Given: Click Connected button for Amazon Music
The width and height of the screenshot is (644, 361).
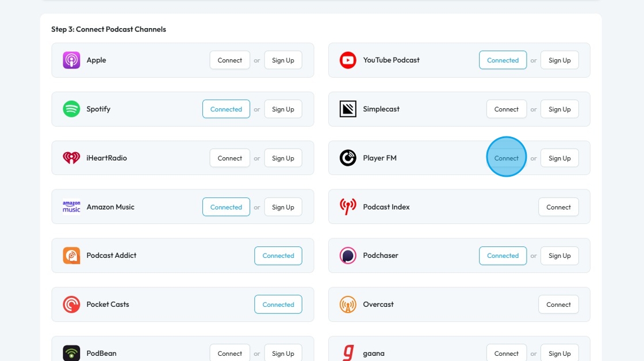Looking at the screenshot, I should (x=226, y=207).
